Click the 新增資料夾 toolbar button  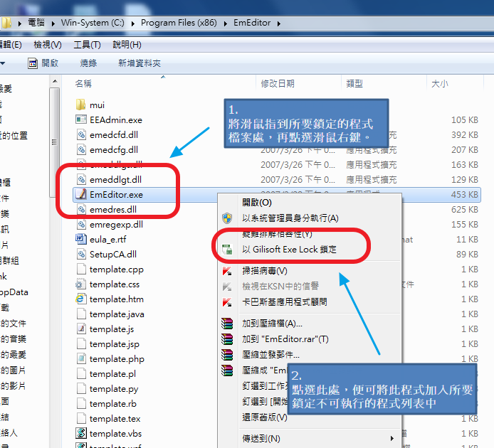tap(140, 63)
